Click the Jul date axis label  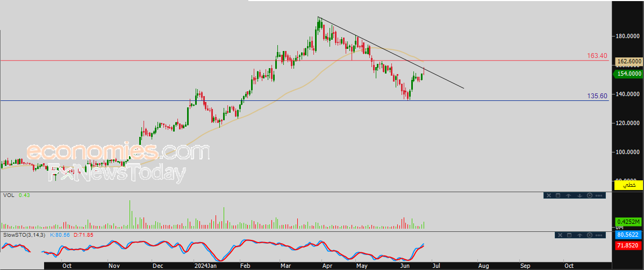coord(435,266)
